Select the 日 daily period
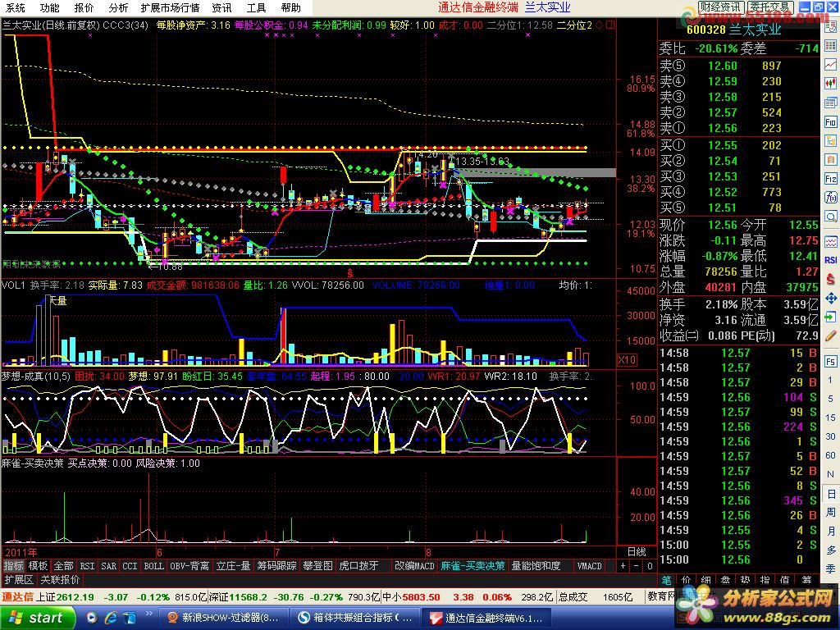This screenshot has width=840, height=630. (x=830, y=493)
